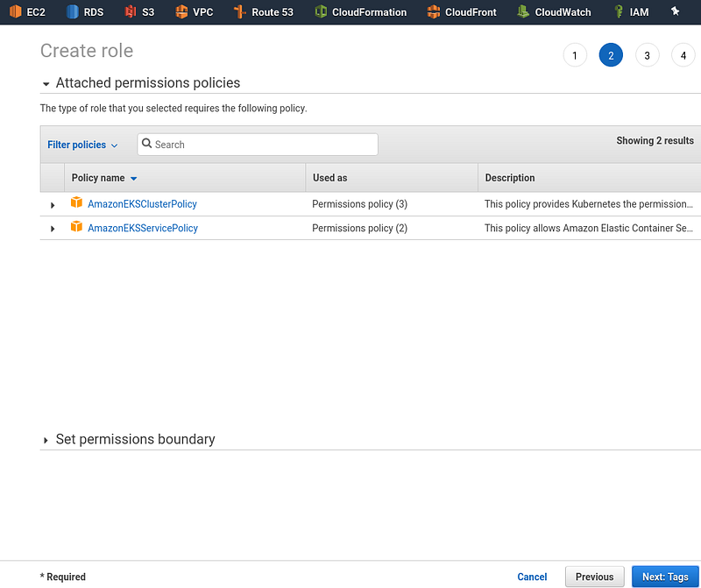The width and height of the screenshot is (701, 588).
Task: Click the search magnifier icon
Action: pos(146,144)
